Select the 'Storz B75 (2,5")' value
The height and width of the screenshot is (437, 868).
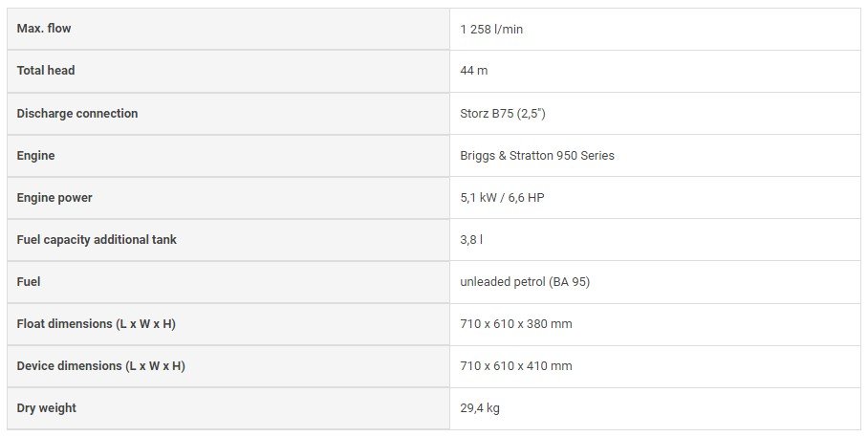[503, 114]
